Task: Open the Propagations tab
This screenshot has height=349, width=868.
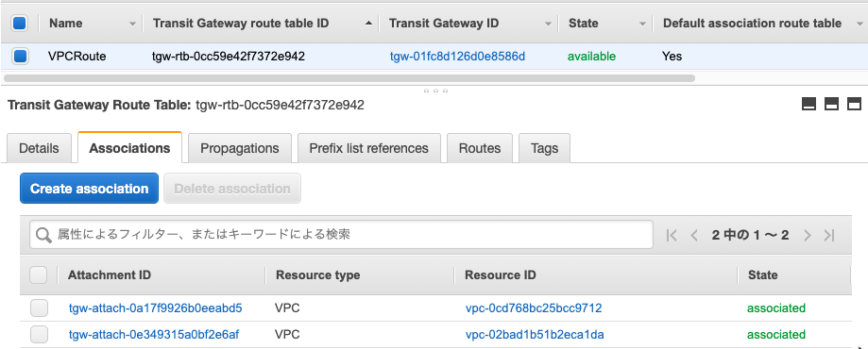Action: point(240,148)
